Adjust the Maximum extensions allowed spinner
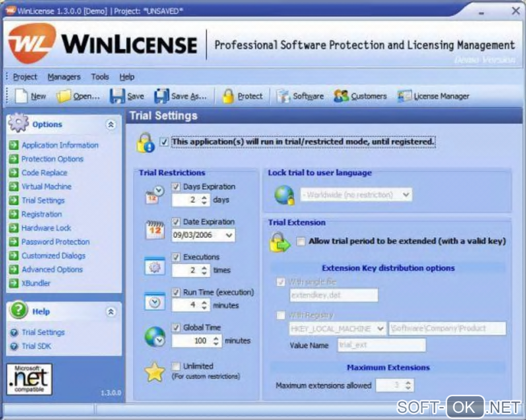Image resolution: width=526 pixels, height=420 pixels. click(408, 385)
